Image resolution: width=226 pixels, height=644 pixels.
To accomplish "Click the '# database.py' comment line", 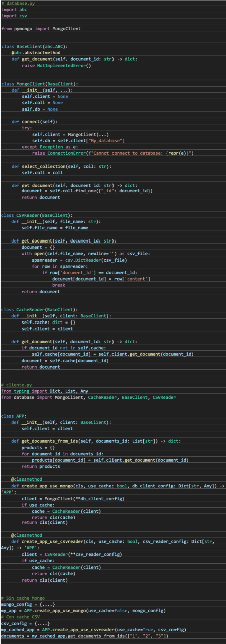I will pyautogui.click(x=18, y=3).
